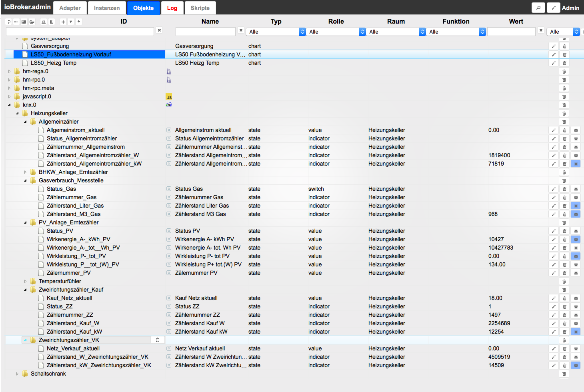The image size is (584, 392).
Task: Expand the Temperaturfühler folder
Action: pos(25,282)
